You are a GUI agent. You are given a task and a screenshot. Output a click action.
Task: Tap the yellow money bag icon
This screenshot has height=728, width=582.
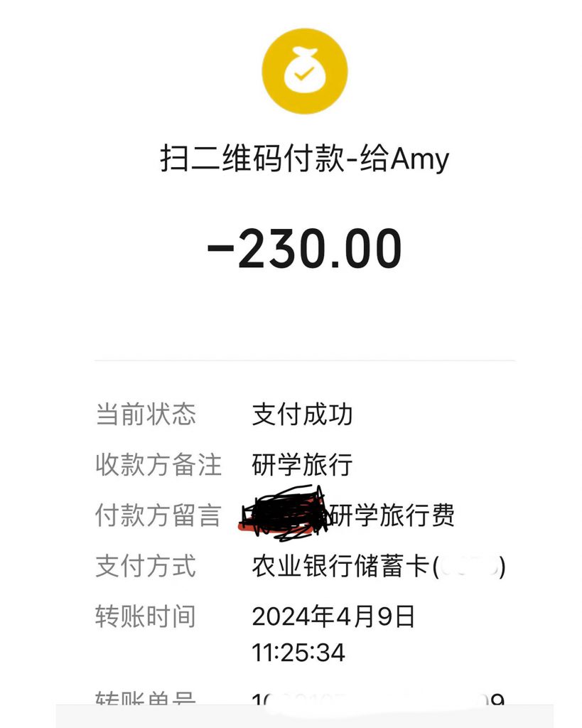point(304,72)
